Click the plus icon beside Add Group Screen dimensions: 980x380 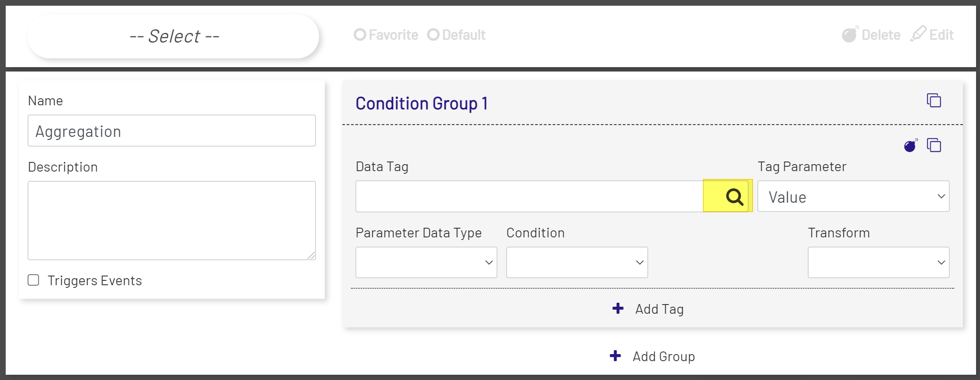[x=615, y=356]
